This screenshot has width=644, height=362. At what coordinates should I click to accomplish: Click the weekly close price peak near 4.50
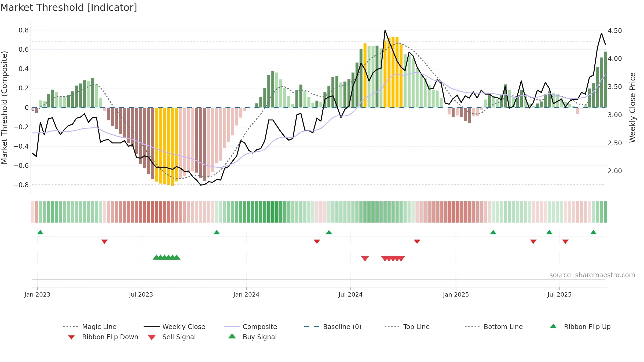coord(385,30)
